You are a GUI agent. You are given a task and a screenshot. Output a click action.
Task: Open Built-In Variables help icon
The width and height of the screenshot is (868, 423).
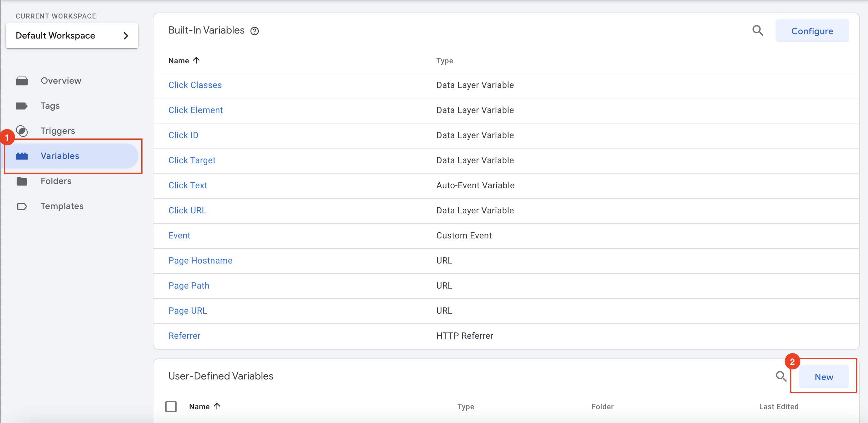pyautogui.click(x=254, y=31)
